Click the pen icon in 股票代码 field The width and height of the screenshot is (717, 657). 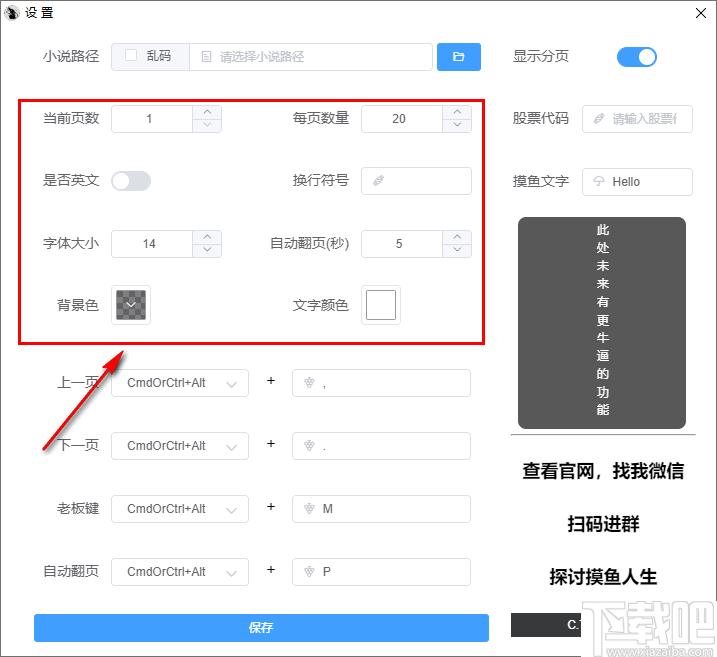(x=599, y=119)
